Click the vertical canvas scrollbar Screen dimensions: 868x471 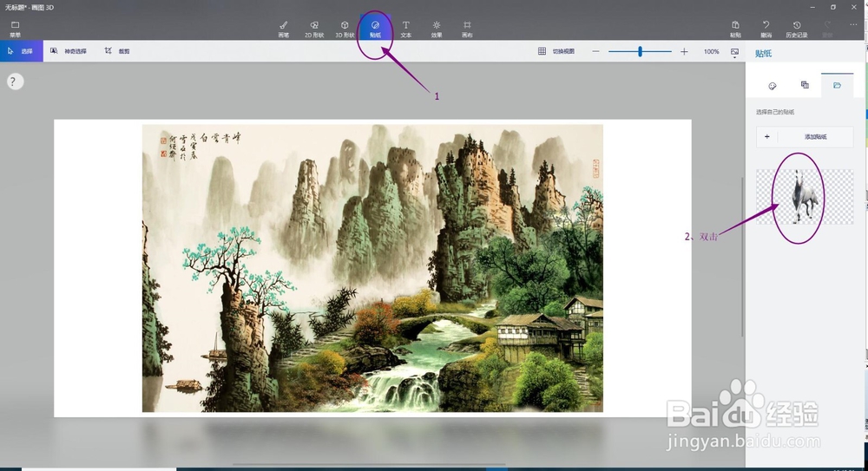pos(742,256)
